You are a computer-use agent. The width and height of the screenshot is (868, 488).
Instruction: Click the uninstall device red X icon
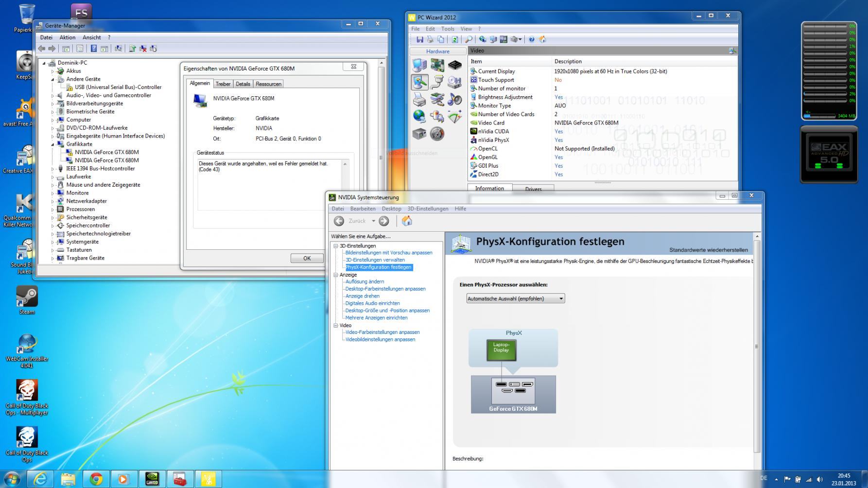click(143, 49)
